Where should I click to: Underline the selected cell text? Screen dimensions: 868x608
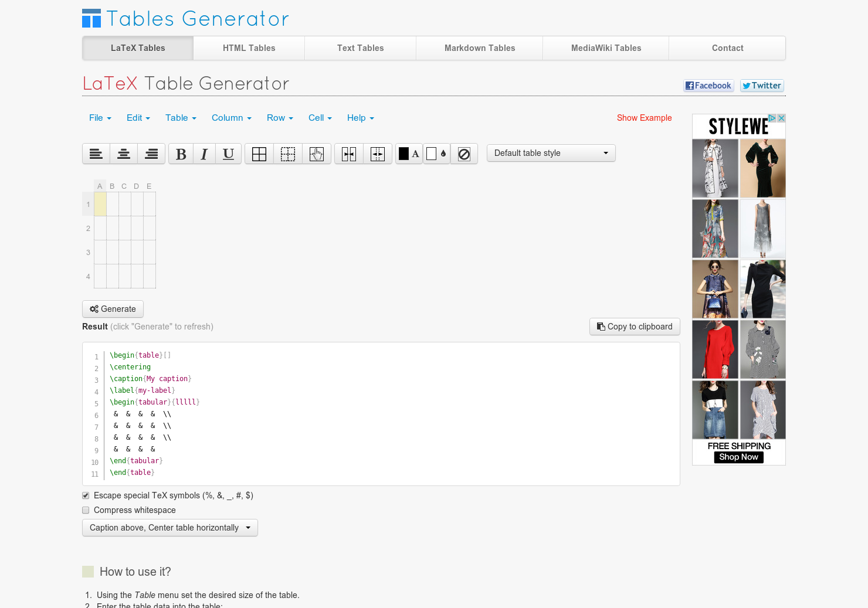(x=228, y=154)
